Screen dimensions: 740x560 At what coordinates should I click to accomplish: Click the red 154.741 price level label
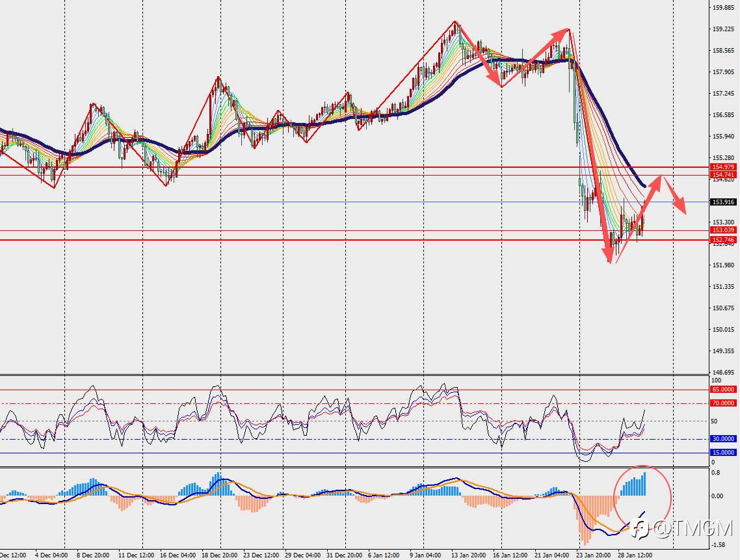[723, 175]
